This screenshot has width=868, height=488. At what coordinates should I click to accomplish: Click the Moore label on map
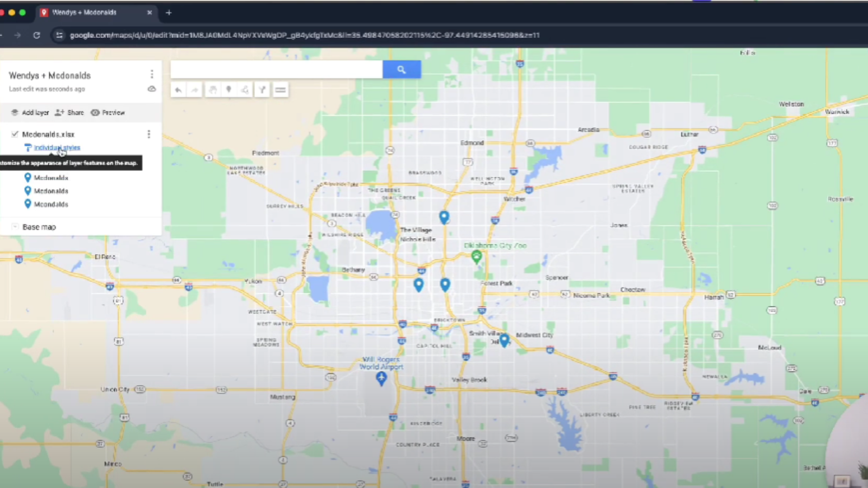click(x=465, y=438)
